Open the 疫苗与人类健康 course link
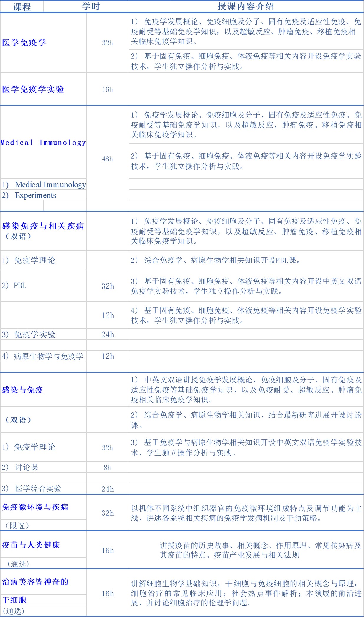The width and height of the screenshot is (364, 617). point(31,545)
